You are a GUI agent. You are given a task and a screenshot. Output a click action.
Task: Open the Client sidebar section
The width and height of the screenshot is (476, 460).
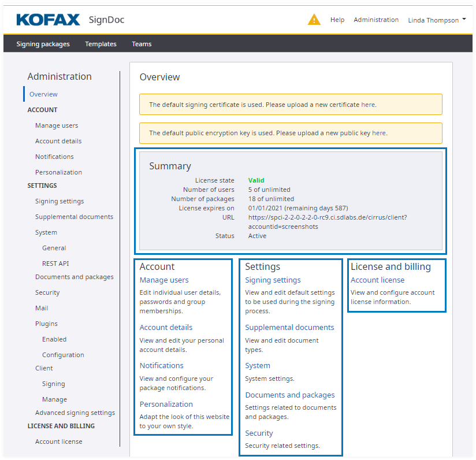coord(44,368)
